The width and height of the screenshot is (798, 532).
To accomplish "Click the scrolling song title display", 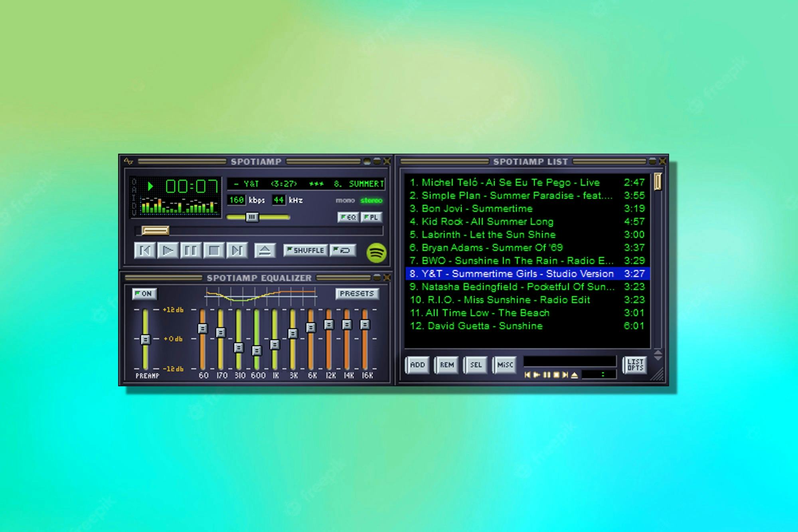I will (x=306, y=184).
